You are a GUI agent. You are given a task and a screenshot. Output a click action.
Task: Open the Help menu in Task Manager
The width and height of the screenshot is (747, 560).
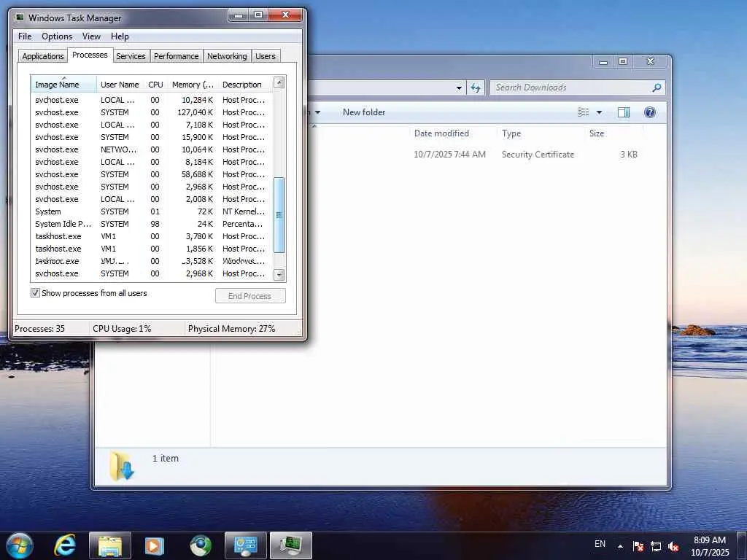tap(120, 36)
